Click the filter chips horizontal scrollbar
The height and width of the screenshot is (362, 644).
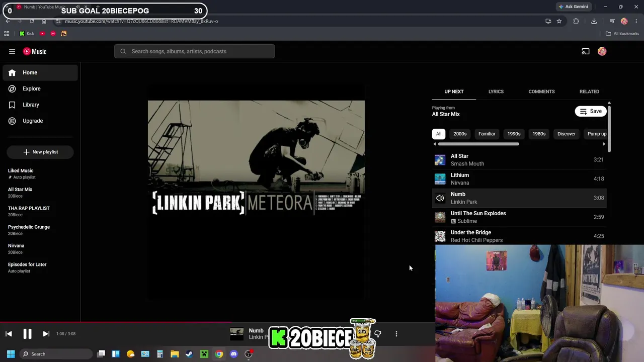(x=478, y=144)
